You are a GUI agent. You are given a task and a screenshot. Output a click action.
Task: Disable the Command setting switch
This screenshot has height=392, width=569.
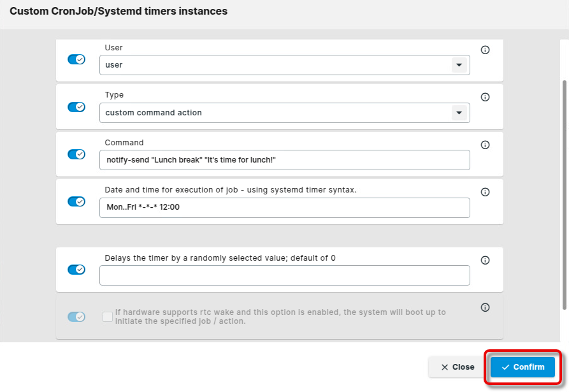pyautogui.click(x=76, y=154)
